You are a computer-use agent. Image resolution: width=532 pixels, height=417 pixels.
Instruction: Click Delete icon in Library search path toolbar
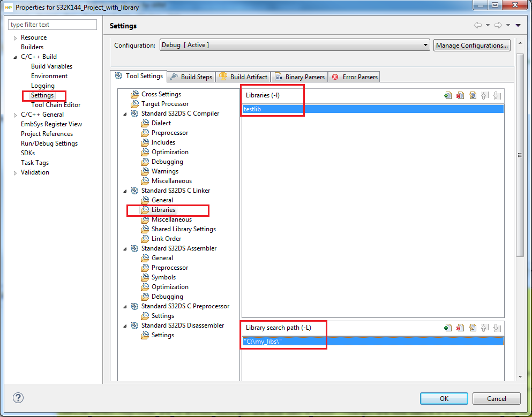[x=460, y=328]
